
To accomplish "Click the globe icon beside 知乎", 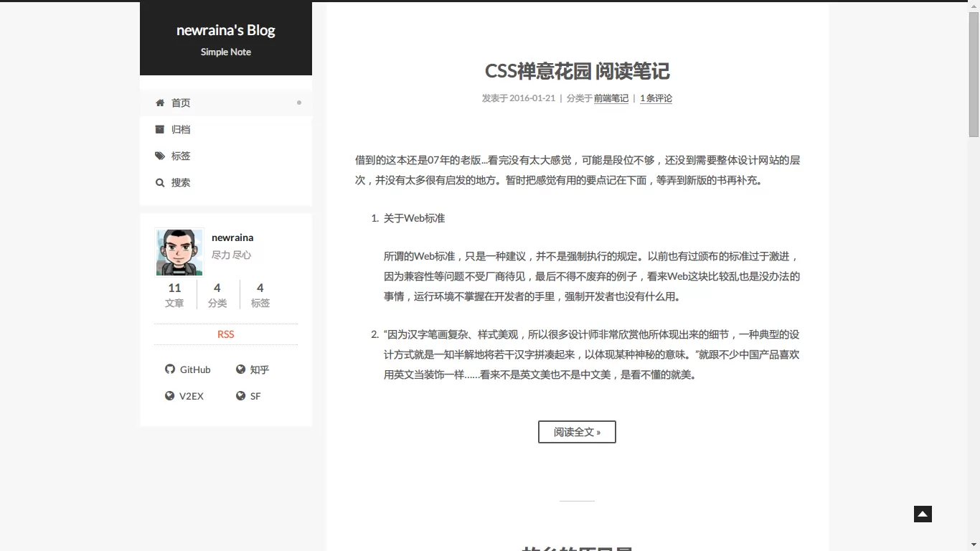I will [x=240, y=369].
